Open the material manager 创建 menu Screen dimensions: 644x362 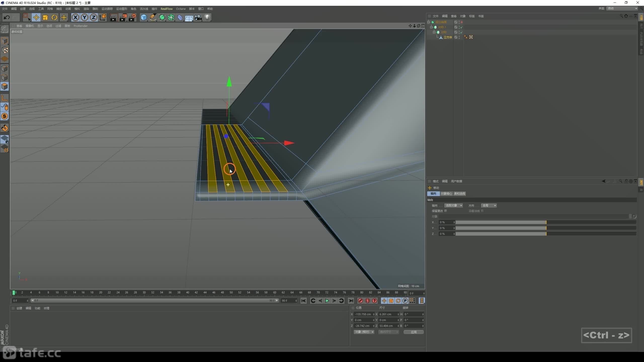click(x=19, y=308)
